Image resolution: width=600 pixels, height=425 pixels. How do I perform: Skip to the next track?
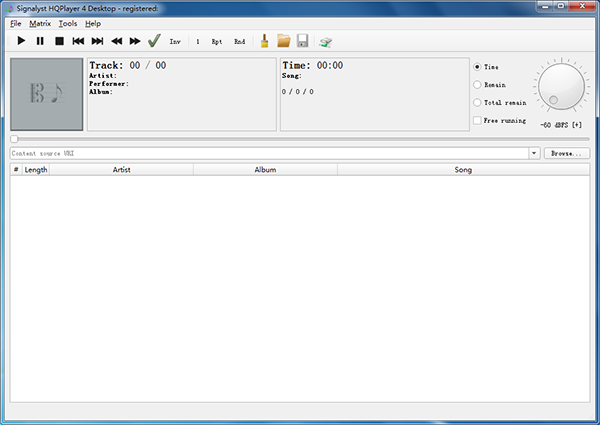point(97,41)
